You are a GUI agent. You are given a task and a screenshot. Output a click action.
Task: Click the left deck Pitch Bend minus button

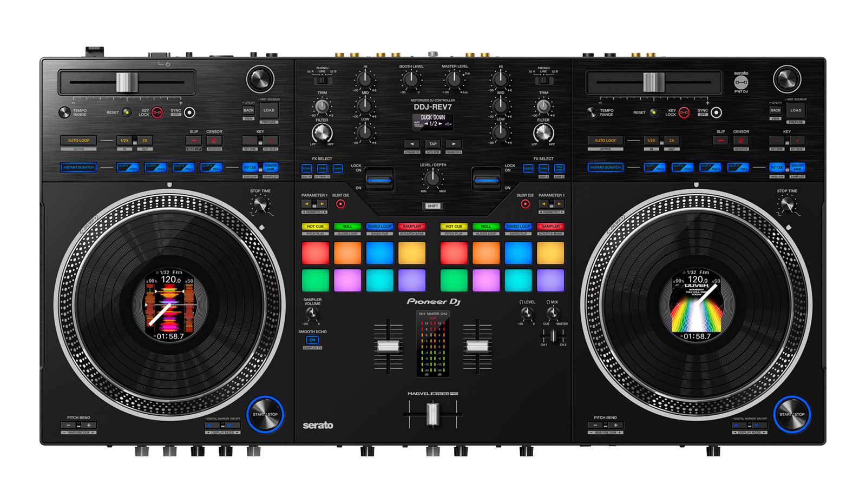68,426
